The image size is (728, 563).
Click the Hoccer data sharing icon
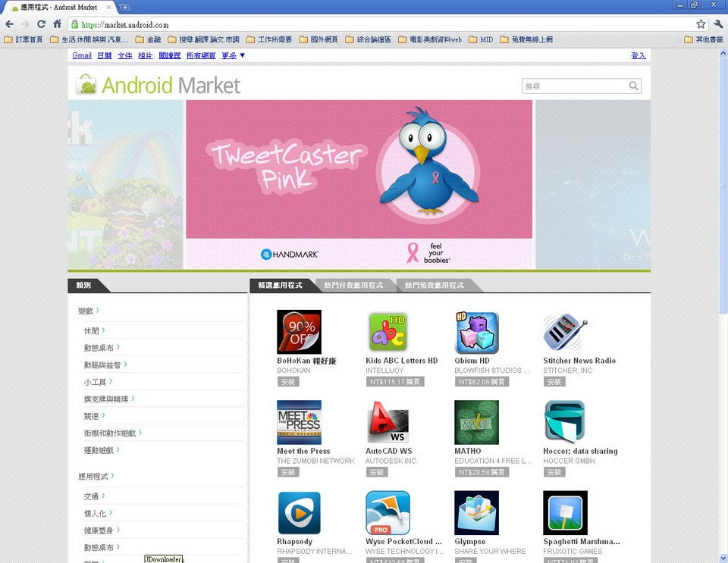565,422
